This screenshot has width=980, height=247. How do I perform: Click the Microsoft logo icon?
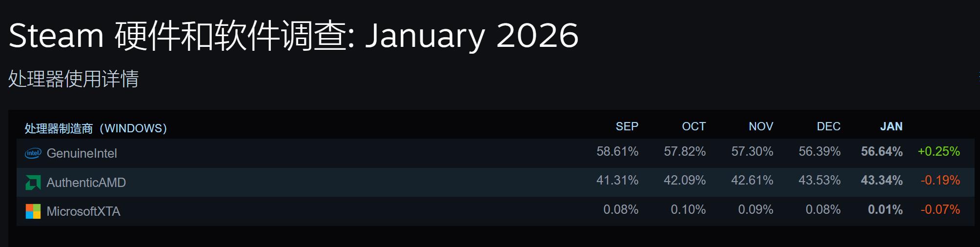tap(33, 211)
